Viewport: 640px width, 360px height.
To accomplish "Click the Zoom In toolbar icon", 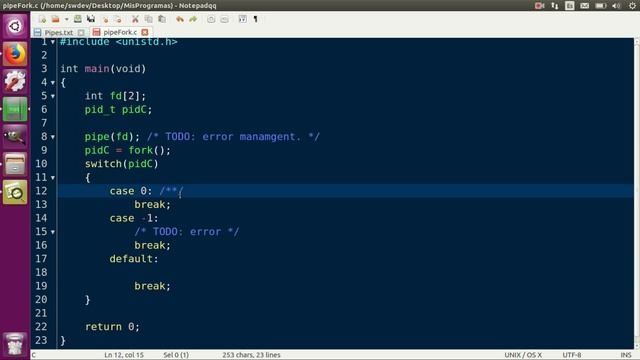I will coord(211,19).
